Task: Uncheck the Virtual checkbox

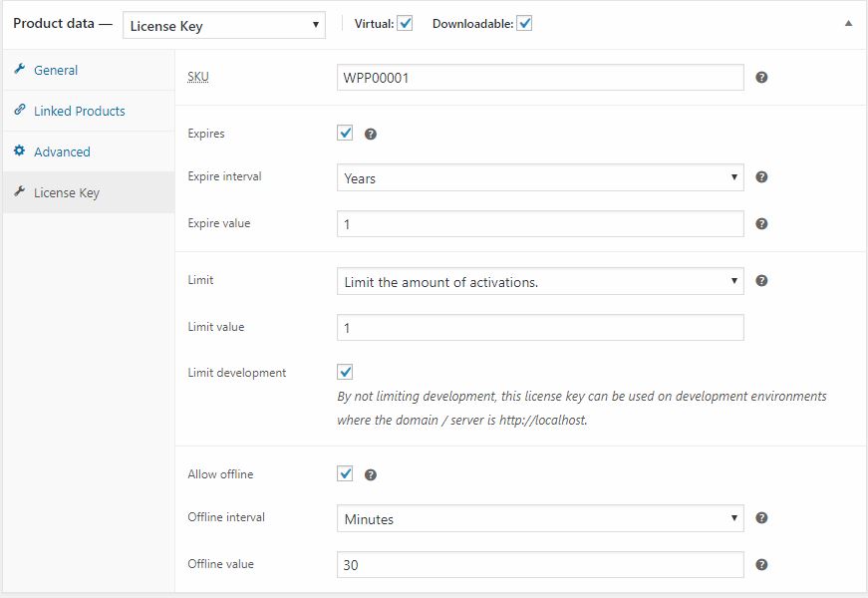Action: [406, 23]
